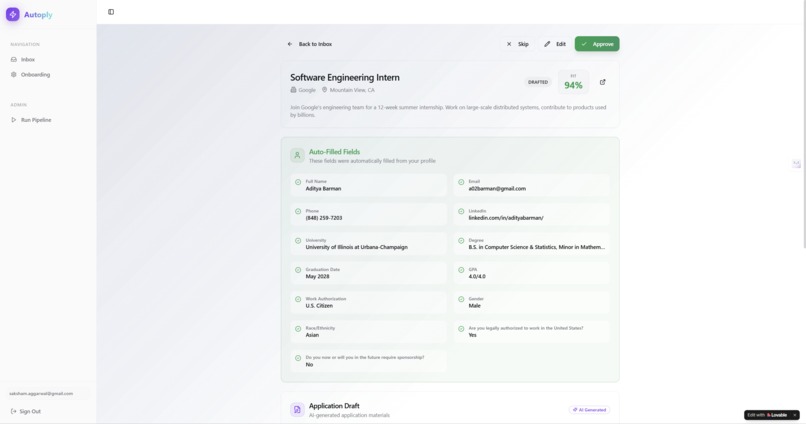Skip this application
This screenshot has width=806, height=424.
[518, 44]
